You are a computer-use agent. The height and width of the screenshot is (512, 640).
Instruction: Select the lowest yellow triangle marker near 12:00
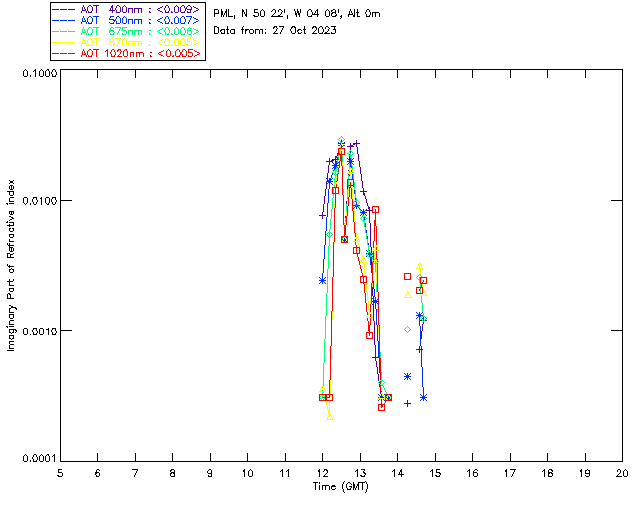click(x=330, y=416)
